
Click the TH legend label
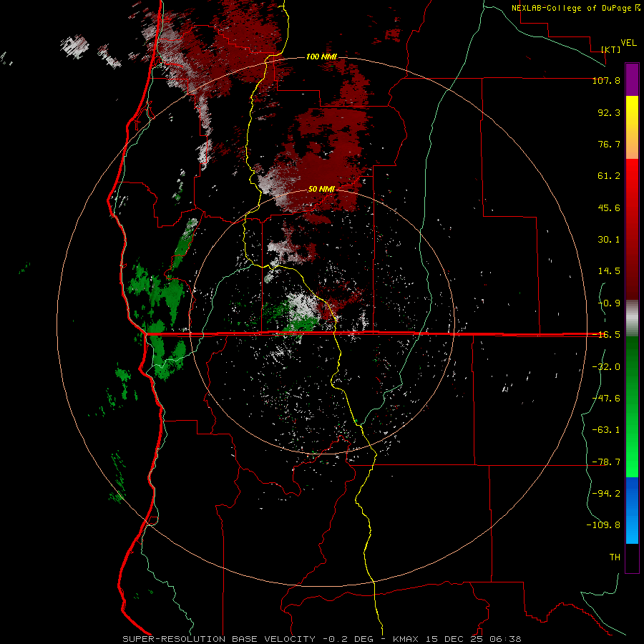615,557
